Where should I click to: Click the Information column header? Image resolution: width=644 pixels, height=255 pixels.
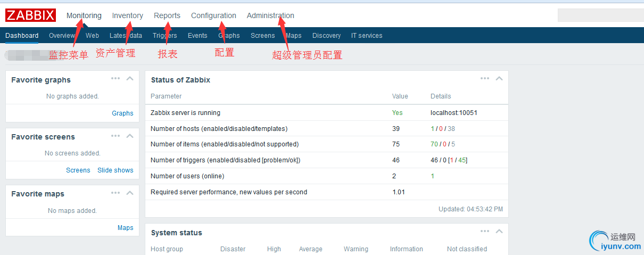(x=407, y=249)
